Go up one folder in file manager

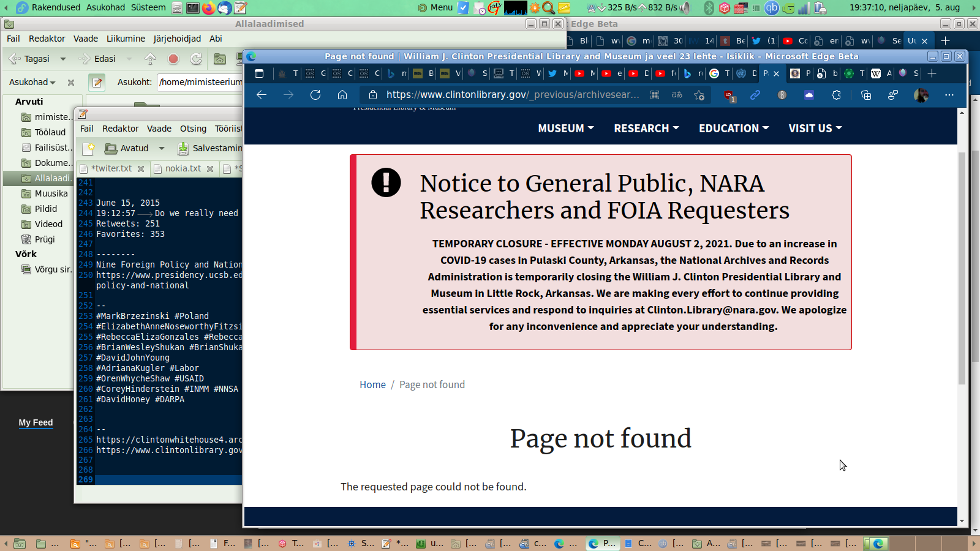pyautogui.click(x=150, y=59)
